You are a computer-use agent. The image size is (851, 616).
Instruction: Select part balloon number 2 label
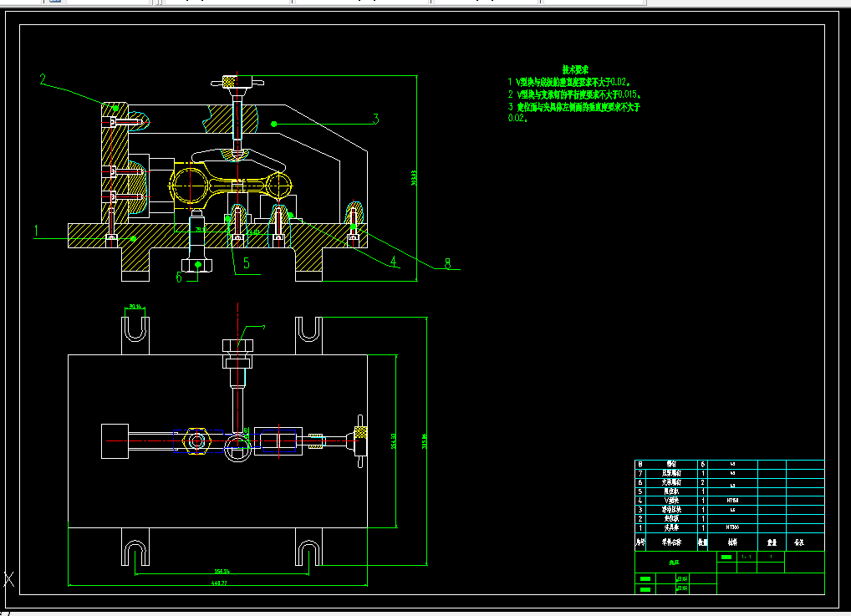[x=43, y=79]
